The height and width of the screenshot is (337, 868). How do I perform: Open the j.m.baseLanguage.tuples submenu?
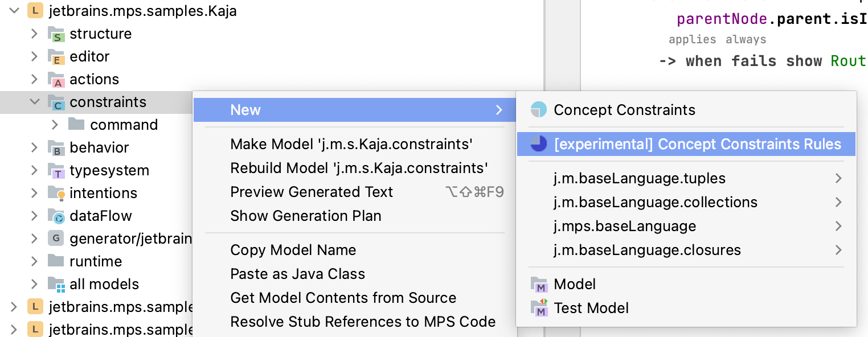tap(838, 178)
